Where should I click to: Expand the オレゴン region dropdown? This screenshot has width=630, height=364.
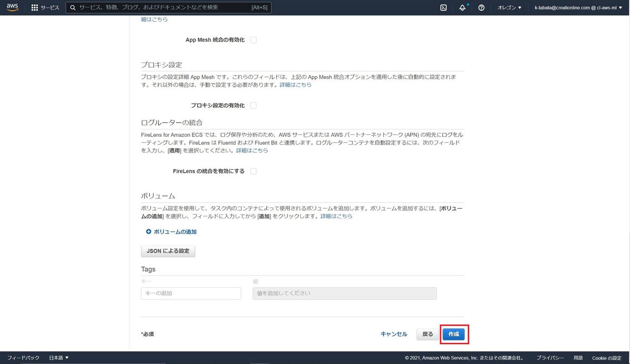point(509,8)
